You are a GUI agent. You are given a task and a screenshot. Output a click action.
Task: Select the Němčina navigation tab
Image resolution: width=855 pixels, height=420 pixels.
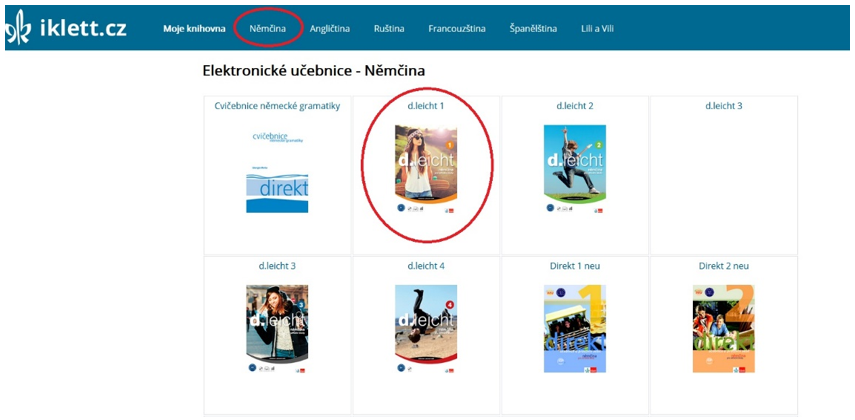[268, 28]
